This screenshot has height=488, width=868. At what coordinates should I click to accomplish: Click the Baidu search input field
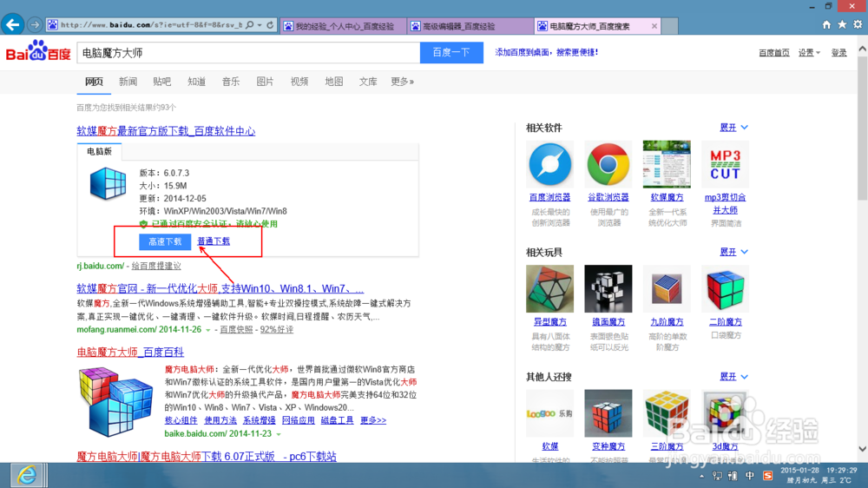coord(248,53)
